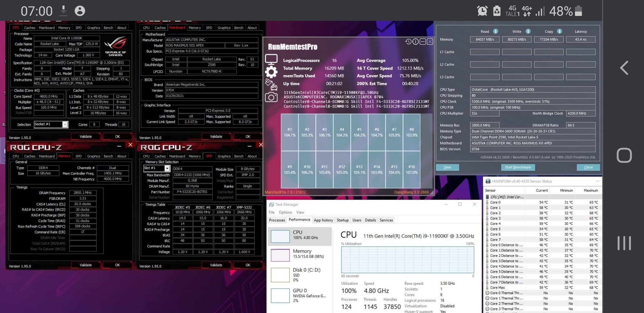
Task: Switch to App history tab in Task Manager
Action: coord(323,220)
